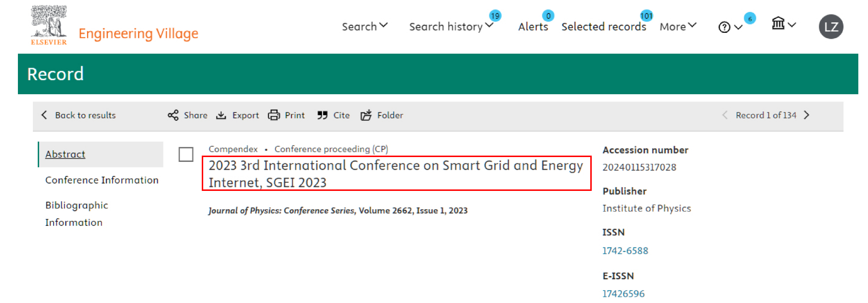Click publisher Institute of Physics
868x303 pixels.
tap(646, 208)
